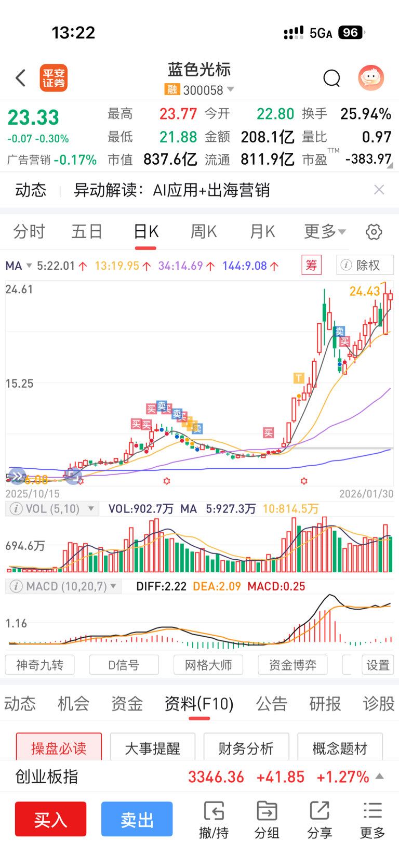
Task: Tap the blue 卖 marker near the peak
Action: [339, 331]
